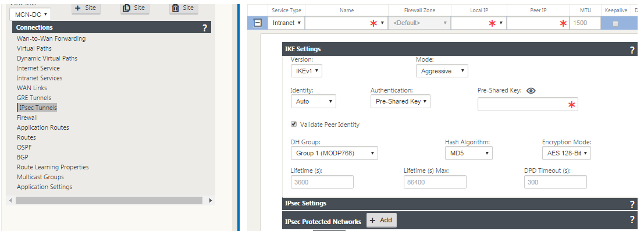
Task: Click the Pre-Shared Key input field
Action: coord(528,105)
